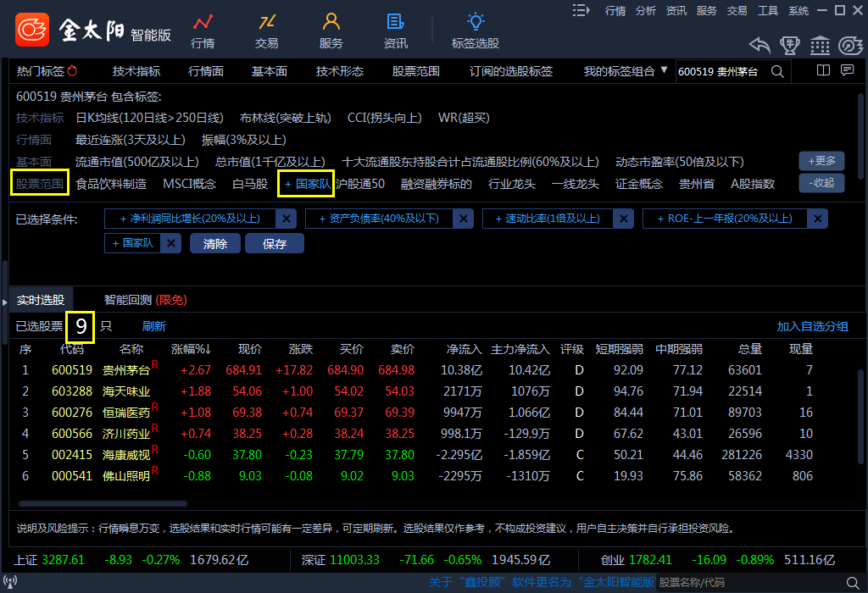Focus the 股票名称/代码 input field
The width and height of the screenshot is (868, 593).
click(750, 583)
